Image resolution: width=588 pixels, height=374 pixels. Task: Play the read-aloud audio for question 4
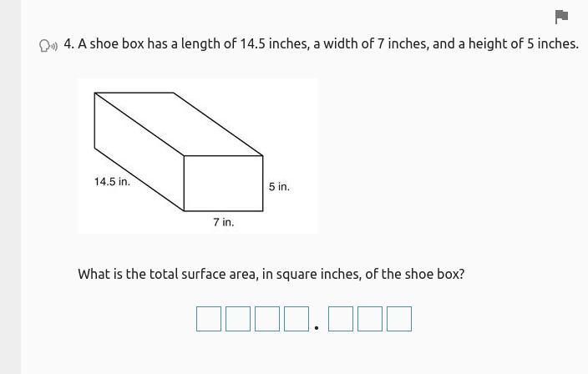48,46
